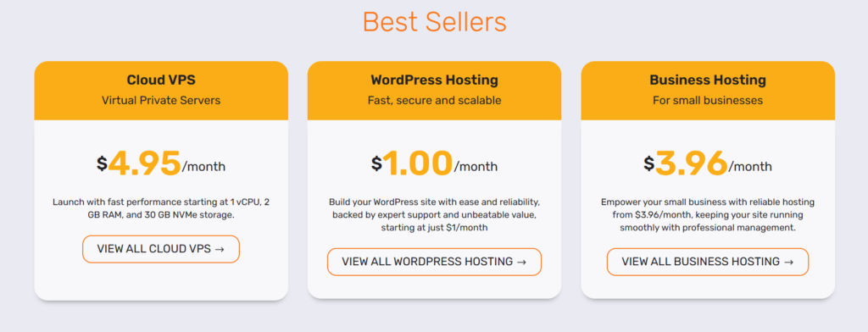Image resolution: width=868 pixels, height=332 pixels.
Task: Click the Business description about professional management
Action: 708,214
